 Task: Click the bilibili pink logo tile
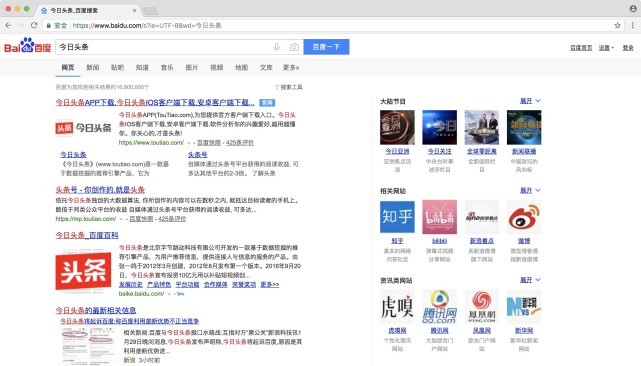[439, 217]
